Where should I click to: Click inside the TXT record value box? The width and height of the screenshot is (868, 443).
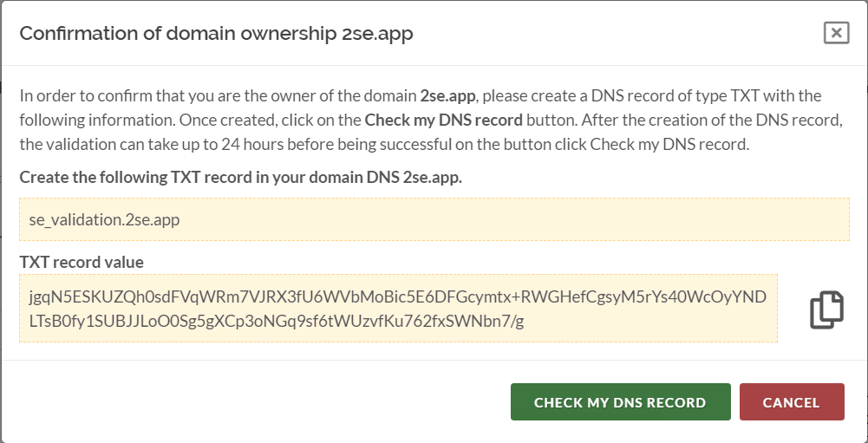coord(398,309)
